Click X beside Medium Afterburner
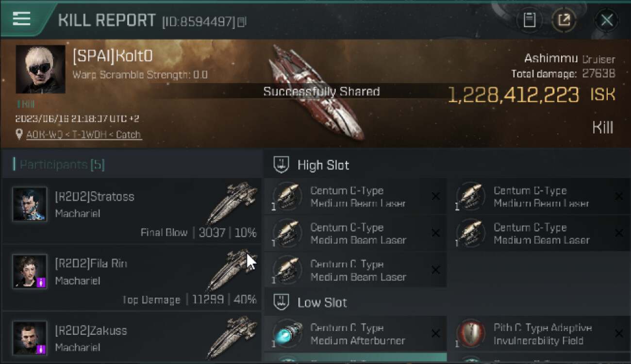 pos(436,334)
